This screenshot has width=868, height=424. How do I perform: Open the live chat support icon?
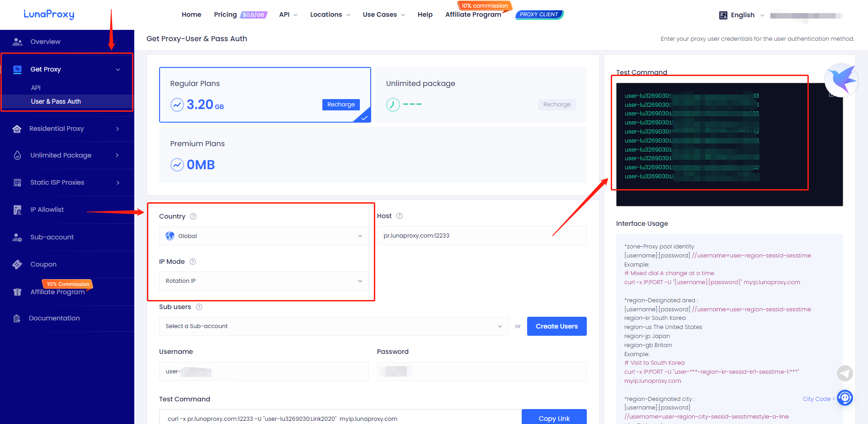[844, 398]
